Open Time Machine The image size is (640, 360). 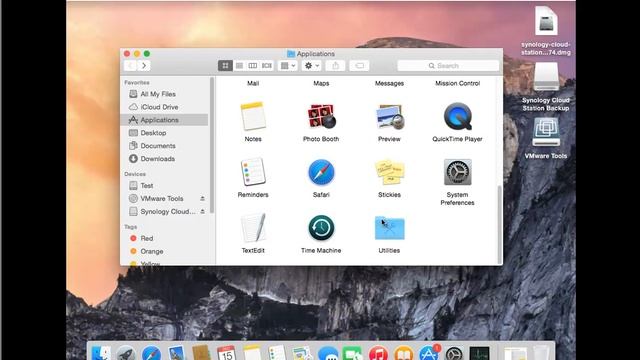[x=321, y=228]
